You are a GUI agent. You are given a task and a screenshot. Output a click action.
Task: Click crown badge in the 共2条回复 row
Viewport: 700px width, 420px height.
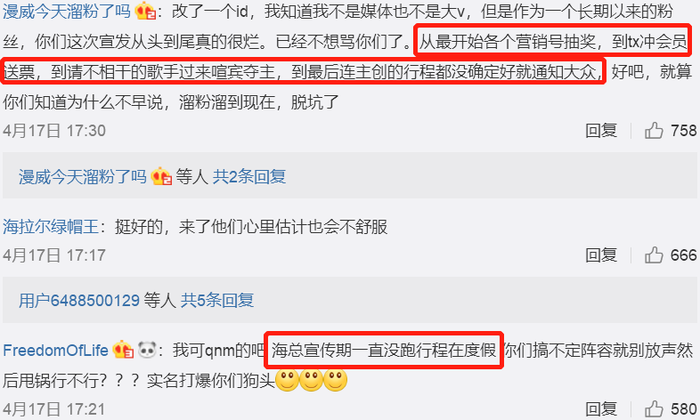[x=161, y=176]
